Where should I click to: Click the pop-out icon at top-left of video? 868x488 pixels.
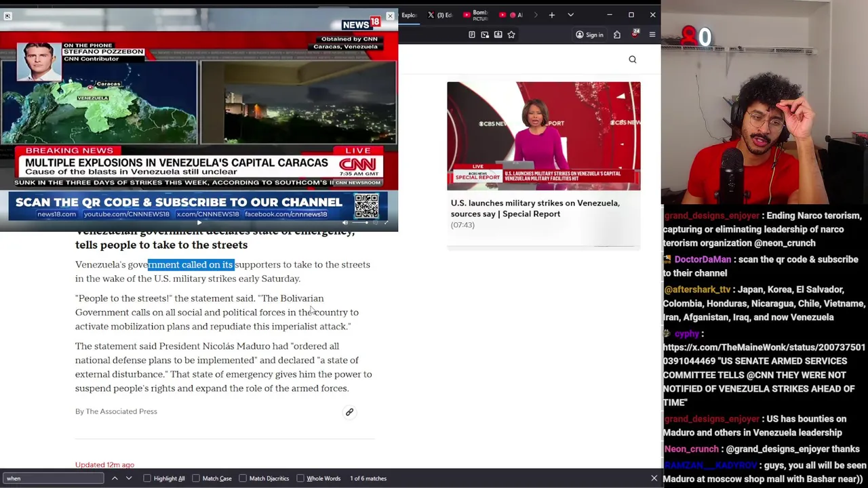[7, 16]
